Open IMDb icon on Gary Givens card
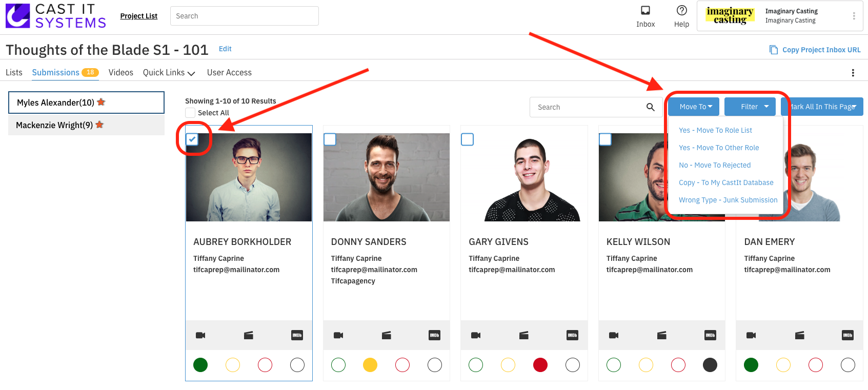The height and width of the screenshot is (390, 868). [572, 335]
